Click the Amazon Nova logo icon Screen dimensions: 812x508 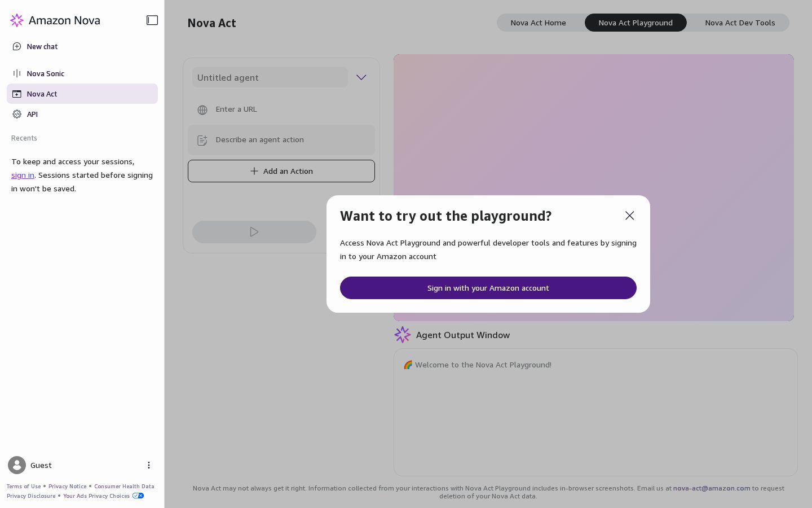coord(17,20)
